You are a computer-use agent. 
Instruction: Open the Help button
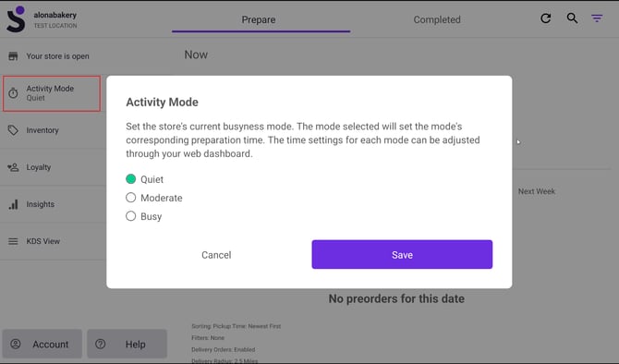[127, 344]
